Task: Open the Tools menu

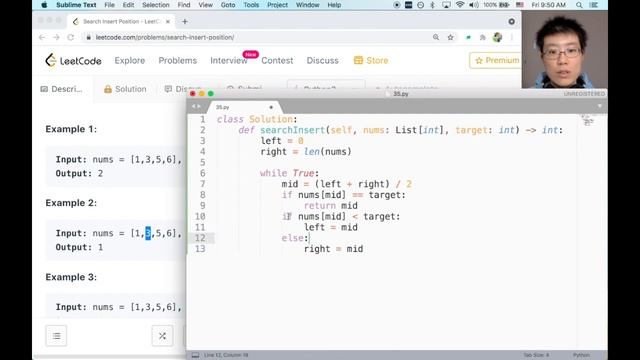Action: (251, 5)
